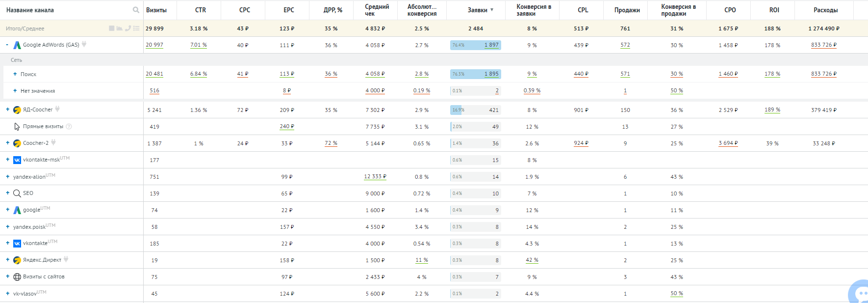Screen dimensions: 868x303
Task: Click plug icon beside Яндекс.Директ
Action: point(66,259)
